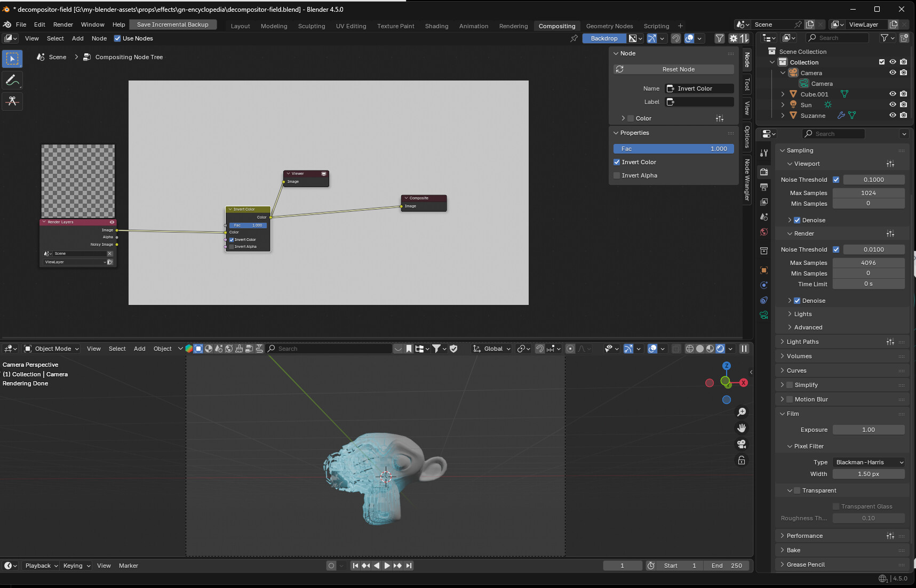916x588 pixels.
Task: Click the blue Z axis gizmo
Action: (x=727, y=366)
